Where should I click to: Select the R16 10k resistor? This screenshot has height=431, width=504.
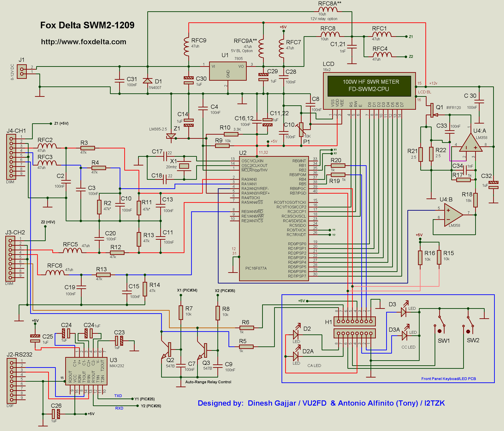[x=420, y=258]
